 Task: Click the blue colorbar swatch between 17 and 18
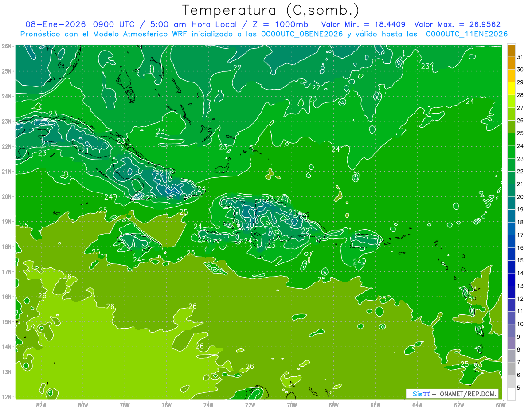pos(511,228)
